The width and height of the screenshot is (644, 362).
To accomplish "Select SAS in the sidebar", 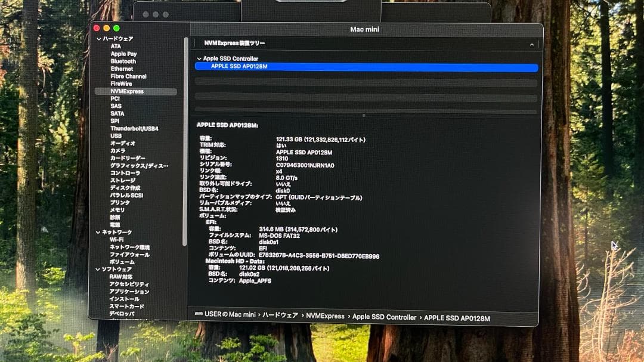I will pyautogui.click(x=116, y=106).
